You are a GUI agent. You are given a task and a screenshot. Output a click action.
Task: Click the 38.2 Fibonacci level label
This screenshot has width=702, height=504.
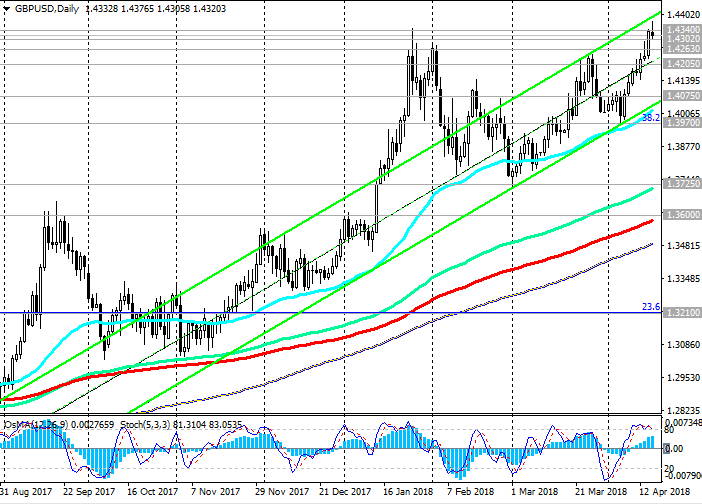(649, 118)
